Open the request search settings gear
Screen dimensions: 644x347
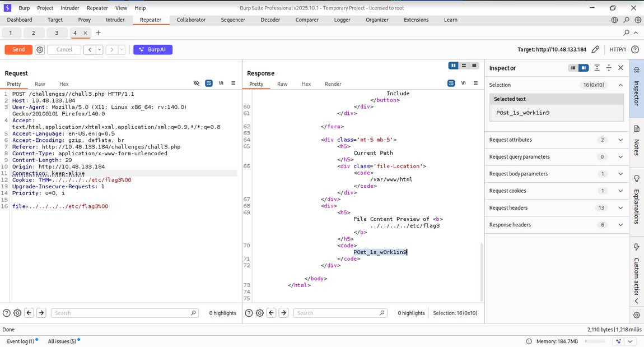click(x=17, y=313)
